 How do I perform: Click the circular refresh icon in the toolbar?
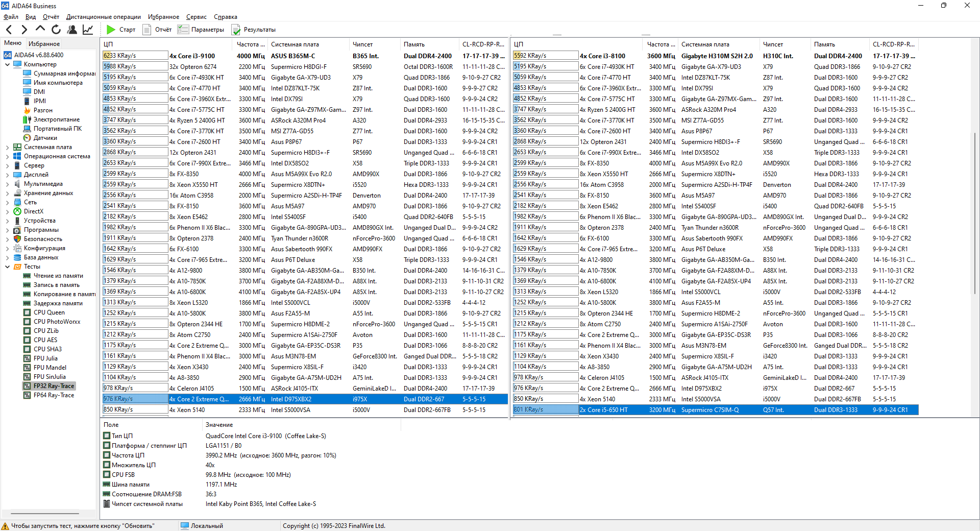(x=56, y=30)
